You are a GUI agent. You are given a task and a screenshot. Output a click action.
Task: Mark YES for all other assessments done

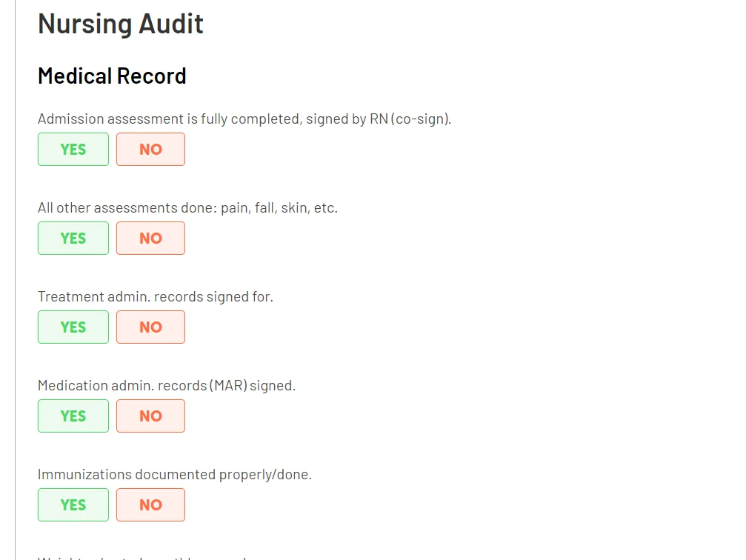click(73, 238)
